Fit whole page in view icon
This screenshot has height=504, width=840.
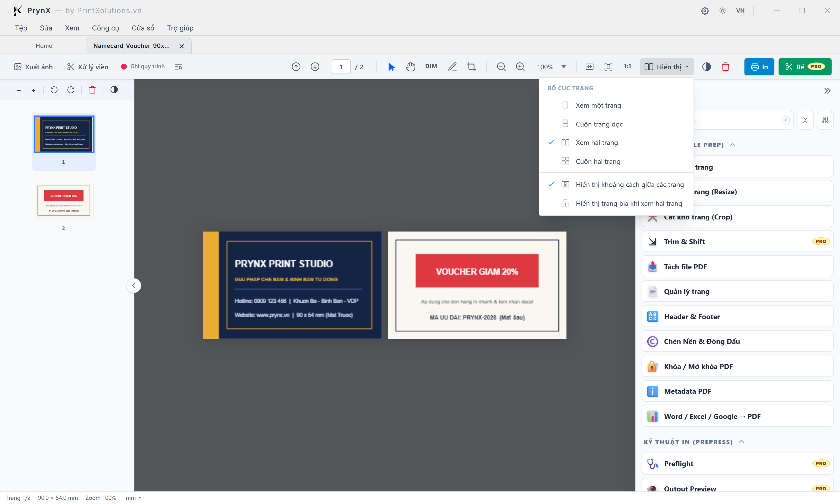[x=608, y=67]
